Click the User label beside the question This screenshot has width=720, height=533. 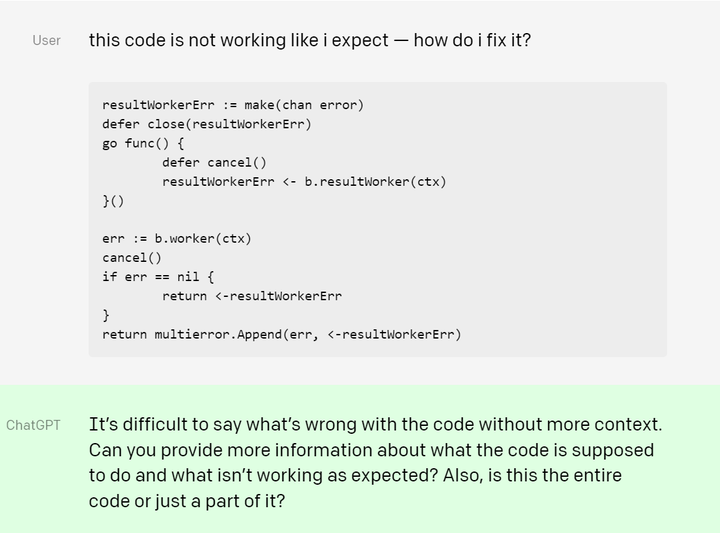[46, 40]
